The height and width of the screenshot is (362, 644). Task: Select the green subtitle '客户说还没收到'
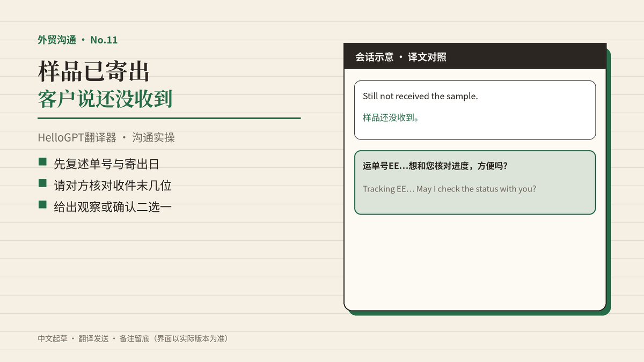click(105, 99)
